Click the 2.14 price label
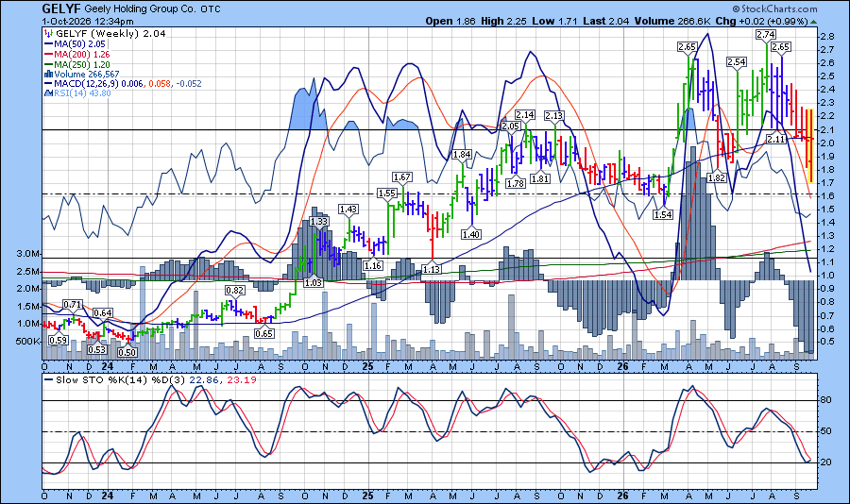Image resolution: width=850 pixels, height=504 pixels. (x=525, y=114)
